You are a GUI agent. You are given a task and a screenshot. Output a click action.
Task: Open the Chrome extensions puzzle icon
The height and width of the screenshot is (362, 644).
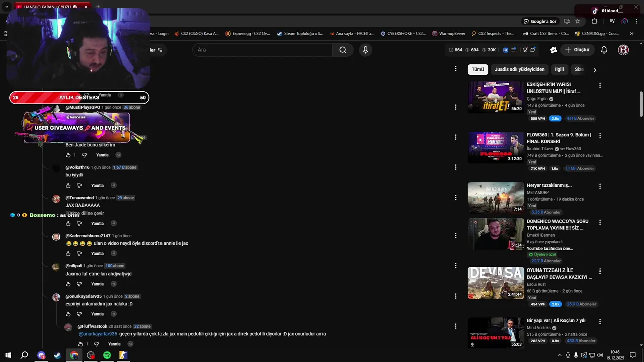[595, 21]
